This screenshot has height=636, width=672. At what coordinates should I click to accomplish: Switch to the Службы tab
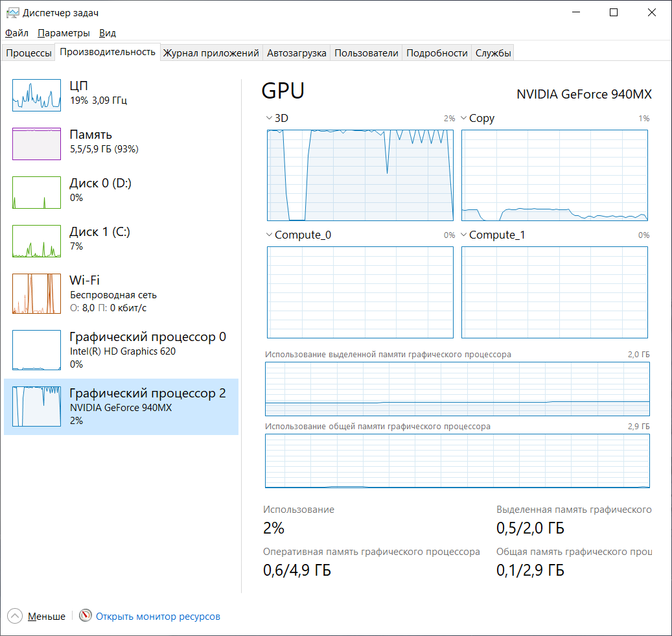coord(493,53)
